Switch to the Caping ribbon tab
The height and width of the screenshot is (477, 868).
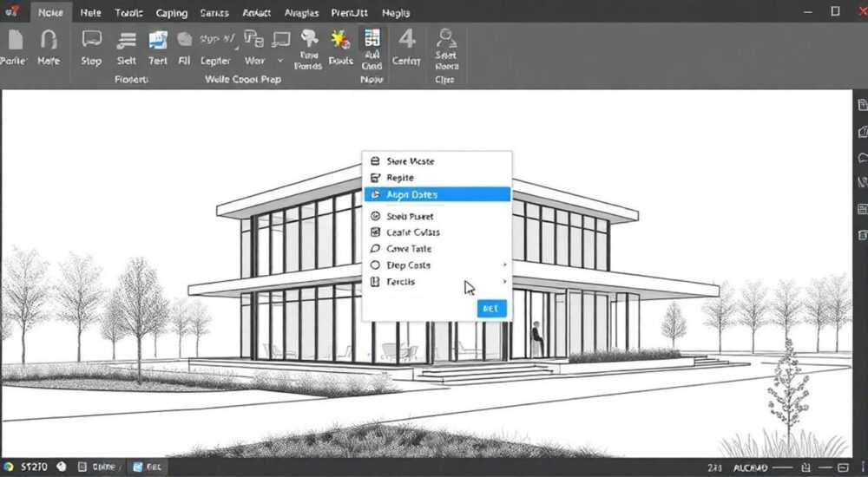(x=172, y=13)
